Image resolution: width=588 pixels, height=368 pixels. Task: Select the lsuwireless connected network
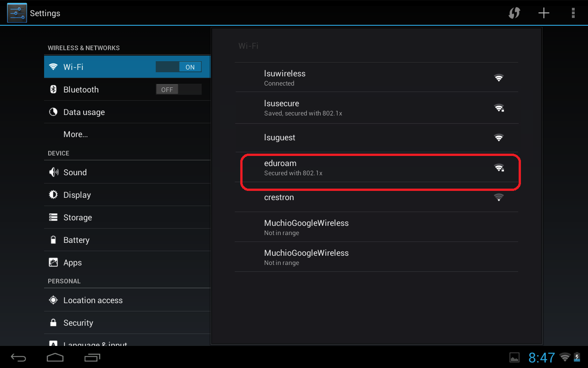click(x=376, y=77)
